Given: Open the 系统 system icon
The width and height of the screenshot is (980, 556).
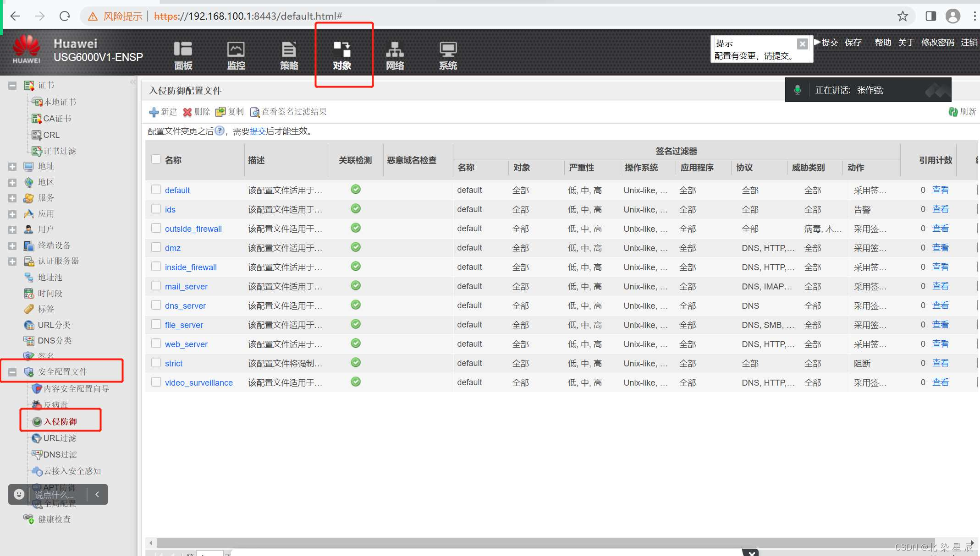Looking at the screenshot, I should (448, 49).
